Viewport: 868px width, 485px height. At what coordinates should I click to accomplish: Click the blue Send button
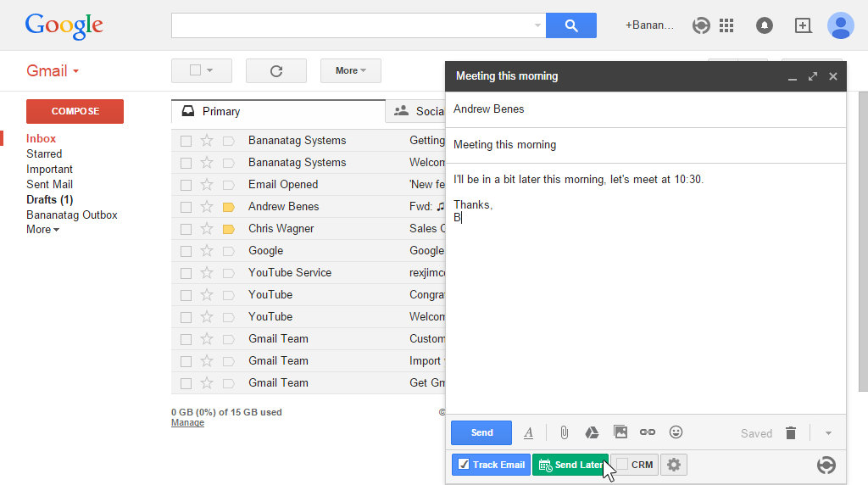click(481, 433)
